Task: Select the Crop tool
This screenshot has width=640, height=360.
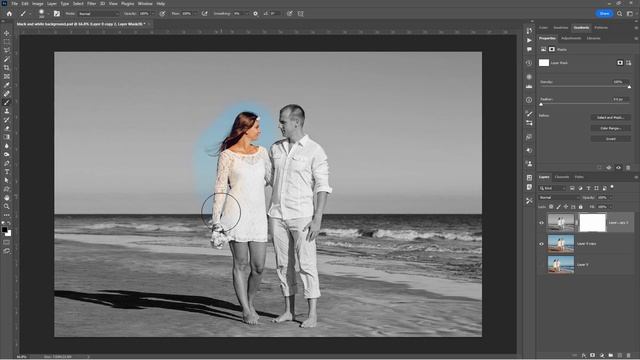Action: tap(7, 68)
